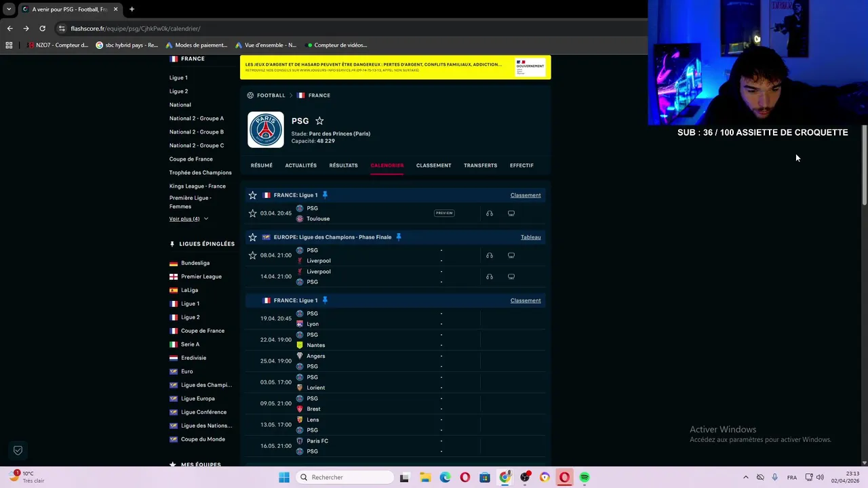Open the Classement tab
Viewport: 868px width, 488px height.
(x=434, y=165)
